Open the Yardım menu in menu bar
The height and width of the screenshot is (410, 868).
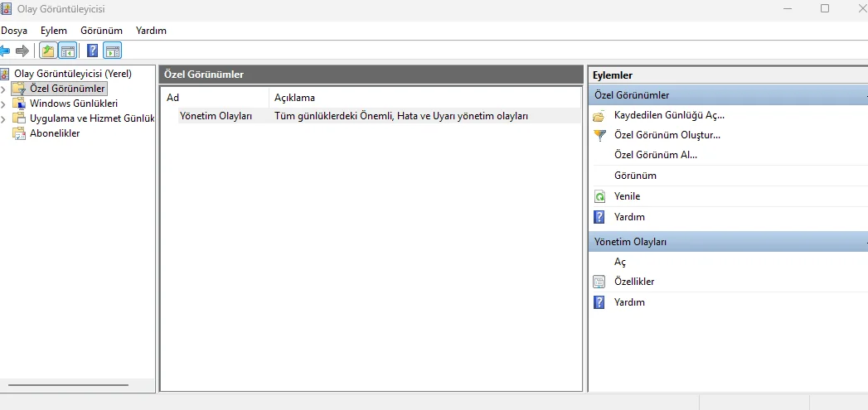click(x=151, y=31)
